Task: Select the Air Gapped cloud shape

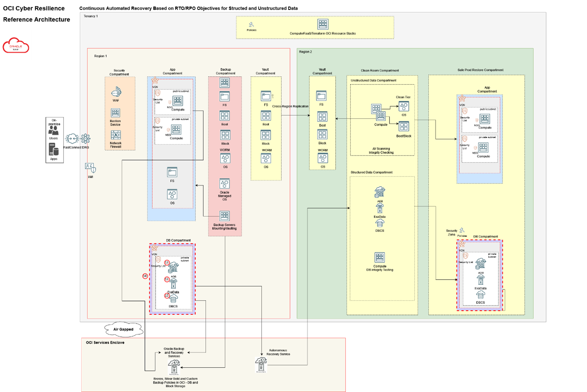Action: pyautogui.click(x=124, y=329)
